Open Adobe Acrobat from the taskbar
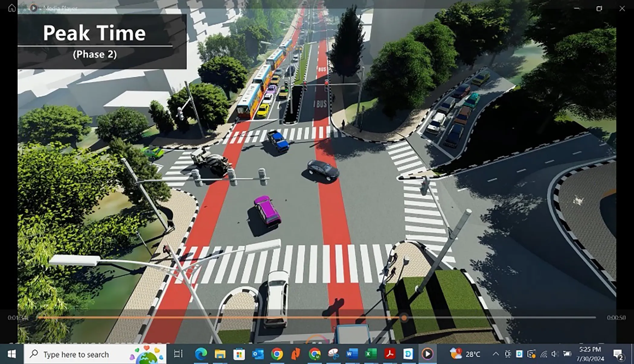The height and width of the screenshot is (364, 634). (x=389, y=354)
